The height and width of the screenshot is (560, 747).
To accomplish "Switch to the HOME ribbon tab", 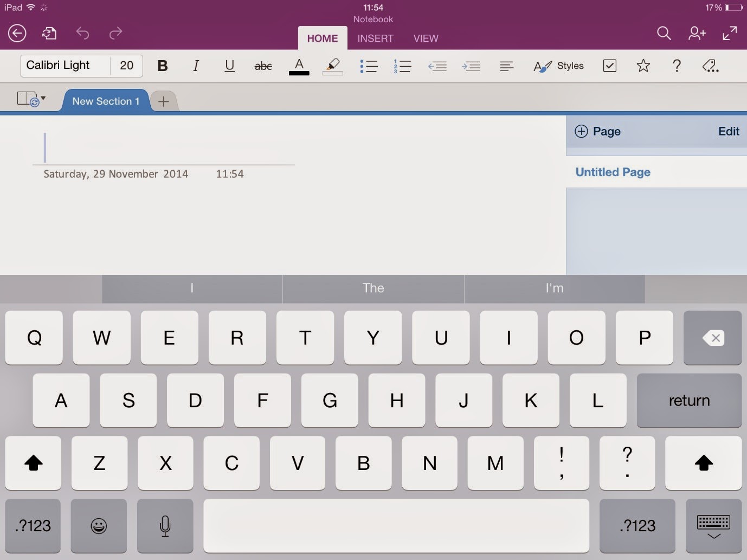I will [x=323, y=38].
